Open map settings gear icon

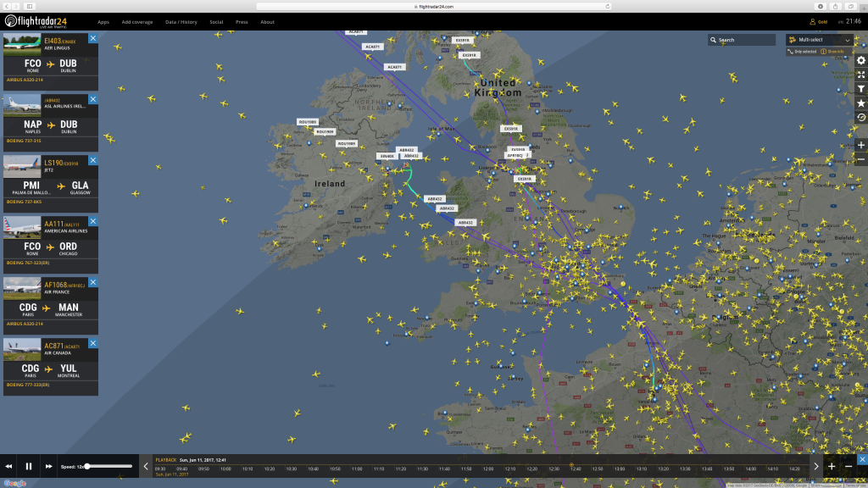click(861, 60)
